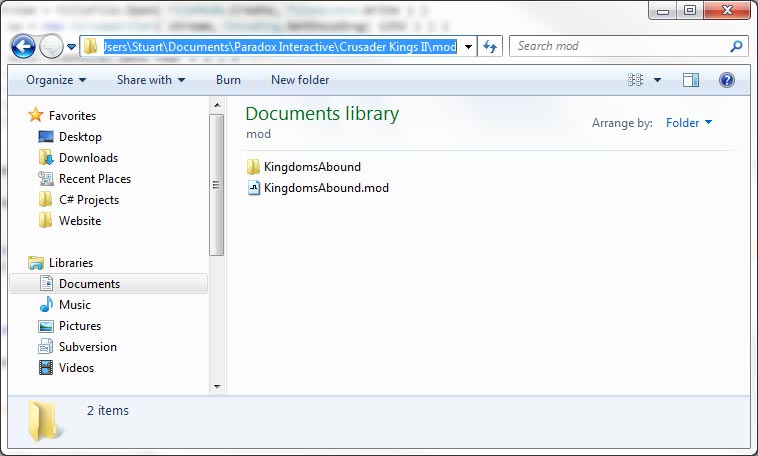Viewport: 758px width, 456px height.
Task: Select the KingdomsAbound.mod file
Action: 325,187
